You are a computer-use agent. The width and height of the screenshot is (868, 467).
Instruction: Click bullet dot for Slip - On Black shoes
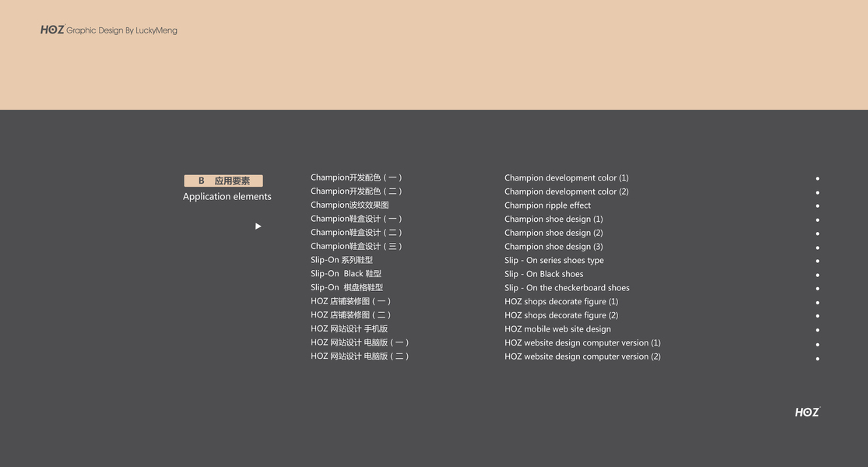tap(817, 275)
